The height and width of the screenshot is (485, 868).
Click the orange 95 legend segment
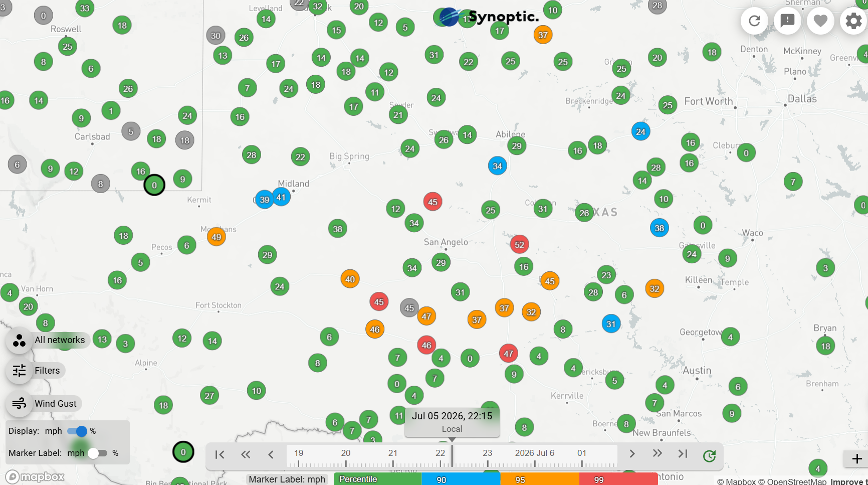(x=540, y=479)
